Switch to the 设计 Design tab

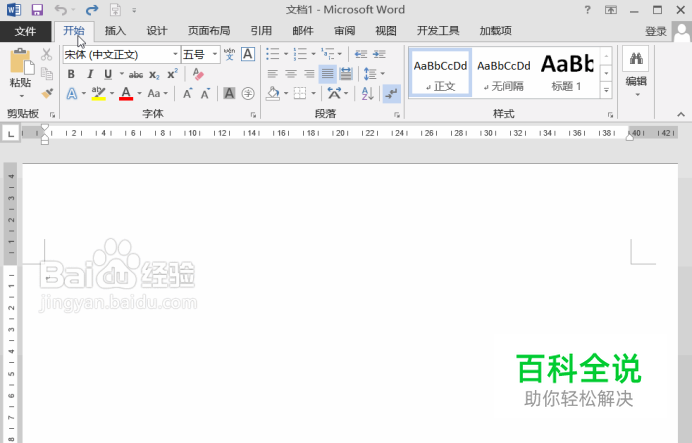[x=157, y=31]
